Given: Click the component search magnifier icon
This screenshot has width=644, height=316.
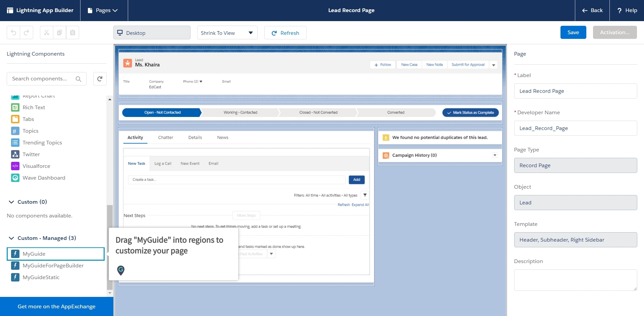Looking at the screenshot, I should tap(78, 79).
